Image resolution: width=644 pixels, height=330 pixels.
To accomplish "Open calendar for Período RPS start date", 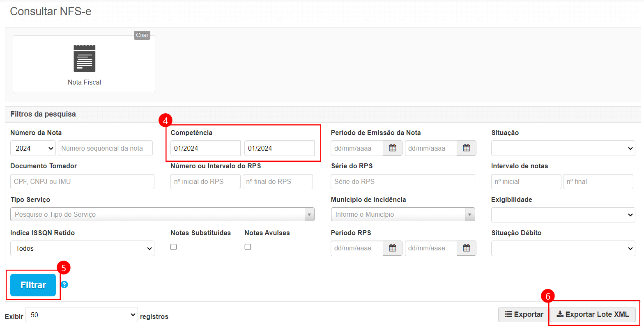I will 392,248.
